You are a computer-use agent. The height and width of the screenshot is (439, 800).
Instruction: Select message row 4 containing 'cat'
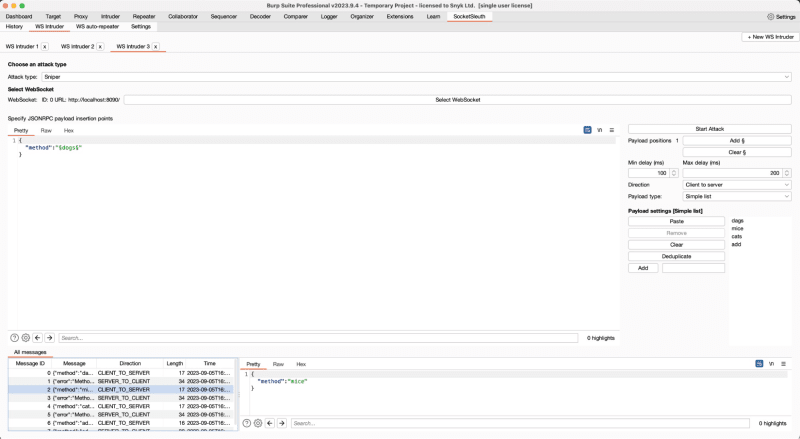pyautogui.click(x=120, y=406)
